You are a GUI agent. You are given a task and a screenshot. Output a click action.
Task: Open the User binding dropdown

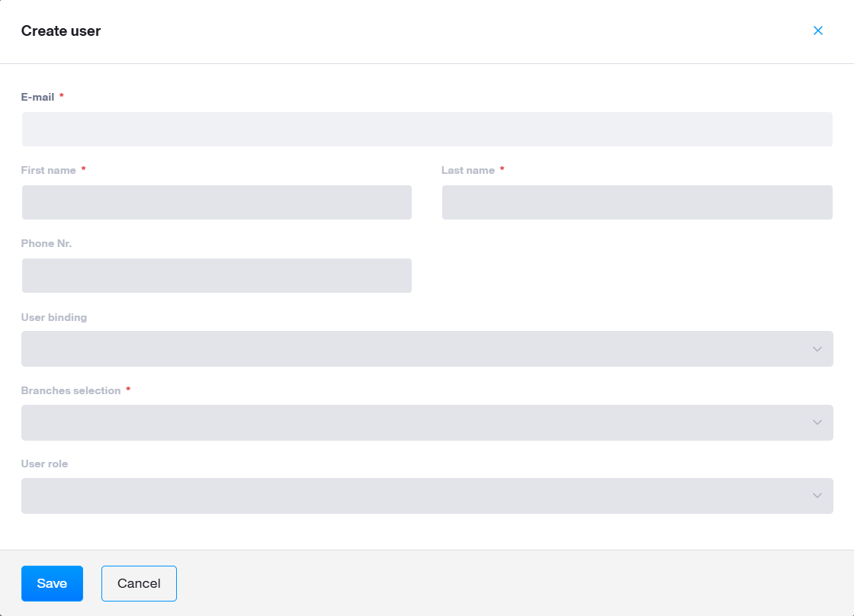click(x=427, y=348)
